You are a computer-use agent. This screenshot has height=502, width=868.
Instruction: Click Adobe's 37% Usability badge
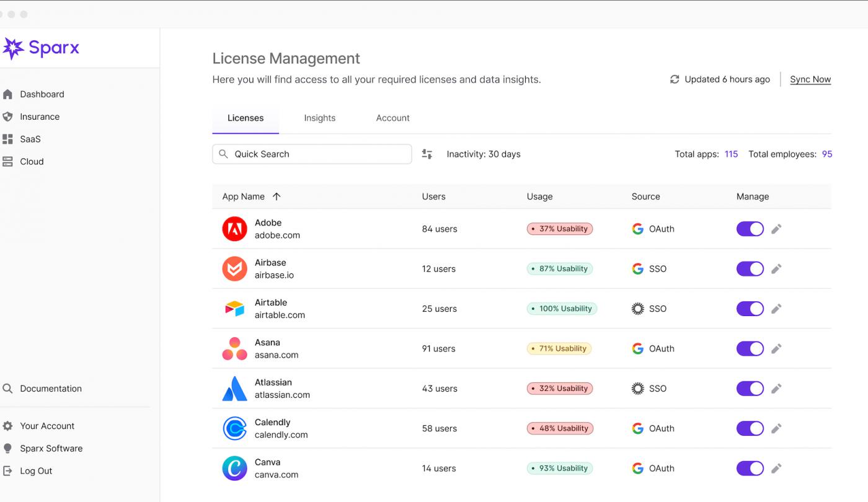tap(560, 229)
